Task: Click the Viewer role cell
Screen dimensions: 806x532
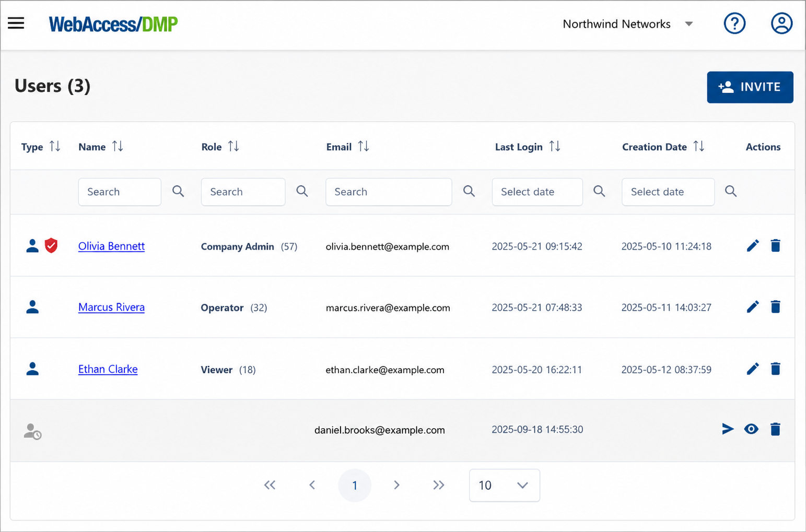Action: click(228, 370)
